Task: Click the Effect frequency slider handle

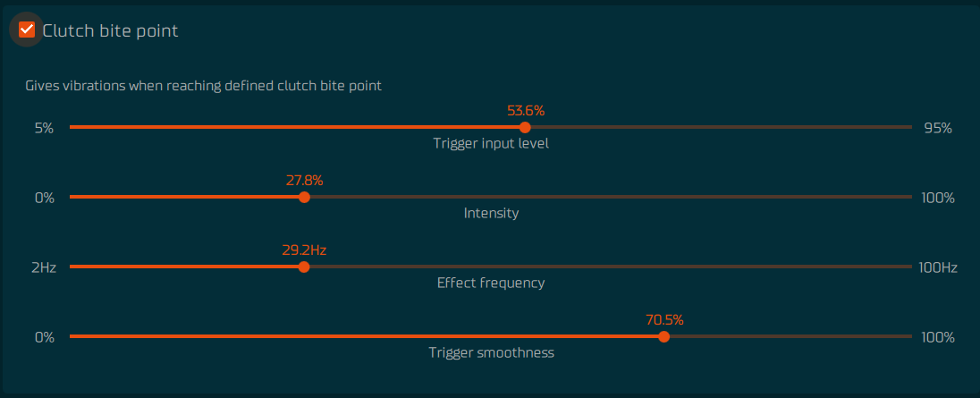Action: tap(304, 267)
